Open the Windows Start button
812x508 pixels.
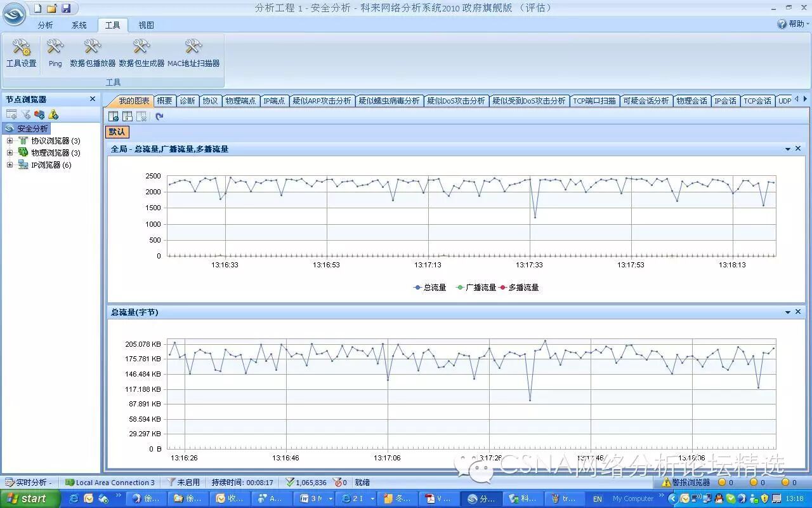pos(29,498)
